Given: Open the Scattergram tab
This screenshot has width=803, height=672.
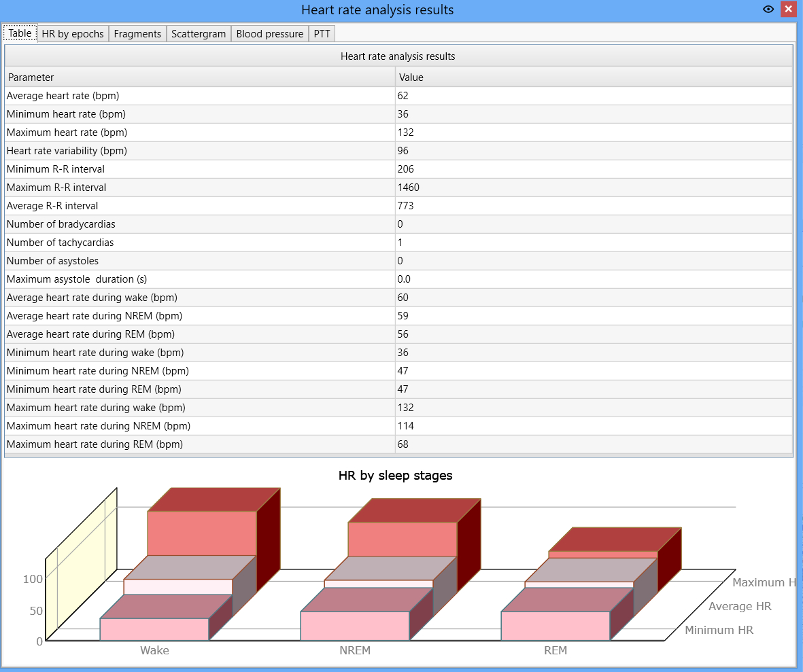Looking at the screenshot, I should click(198, 34).
